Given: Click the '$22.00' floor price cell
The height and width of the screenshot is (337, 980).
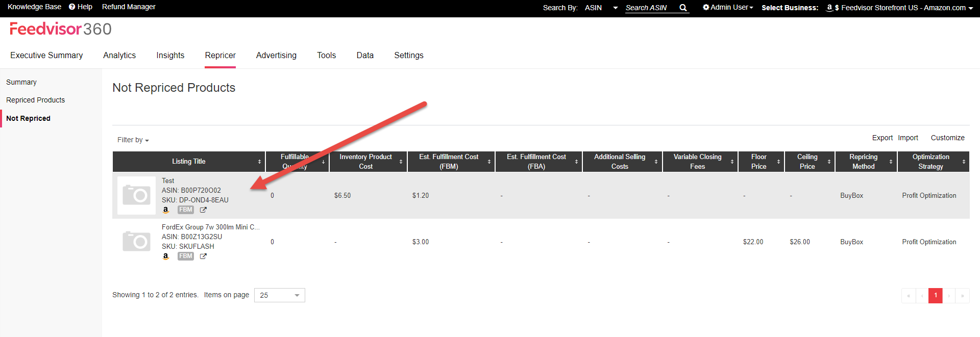Looking at the screenshot, I should 753,242.
